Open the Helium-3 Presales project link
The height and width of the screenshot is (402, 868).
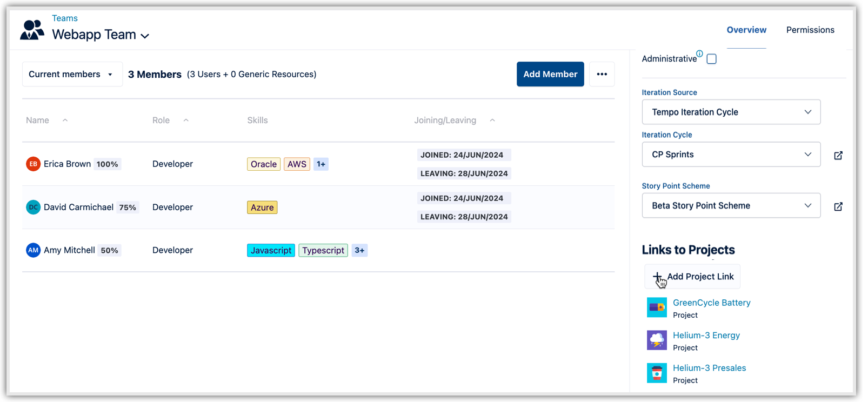[709, 368]
